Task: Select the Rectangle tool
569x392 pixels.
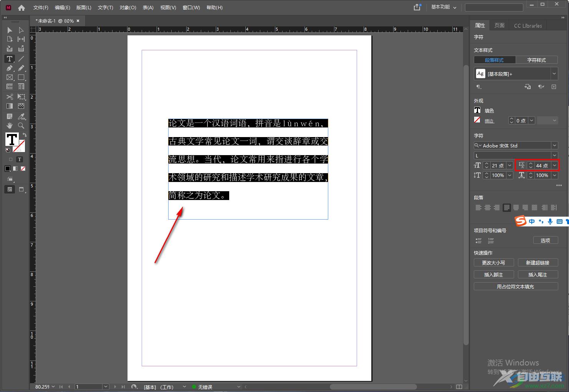Action: point(21,78)
